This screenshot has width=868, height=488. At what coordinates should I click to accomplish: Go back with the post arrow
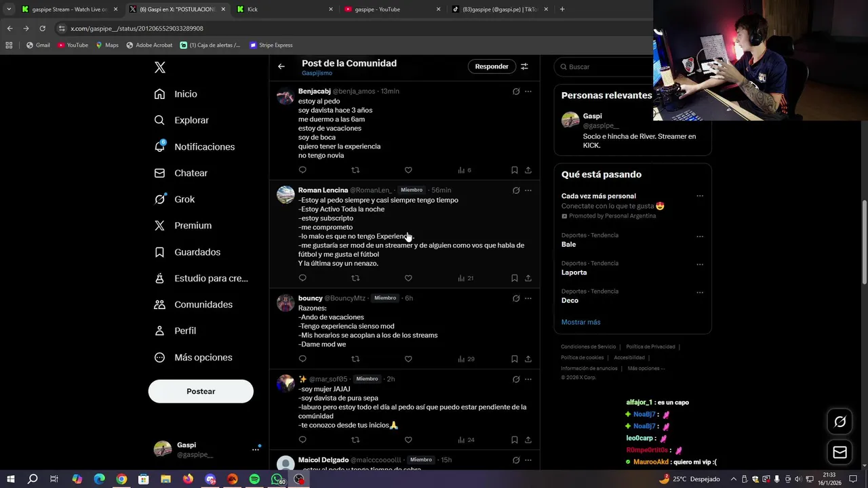click(281, 66)
